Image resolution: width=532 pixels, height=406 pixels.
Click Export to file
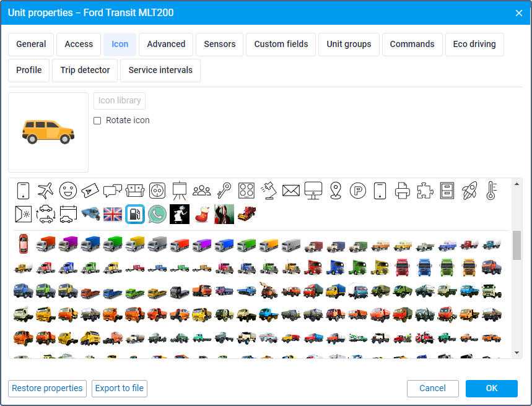(x=120, y=389)
